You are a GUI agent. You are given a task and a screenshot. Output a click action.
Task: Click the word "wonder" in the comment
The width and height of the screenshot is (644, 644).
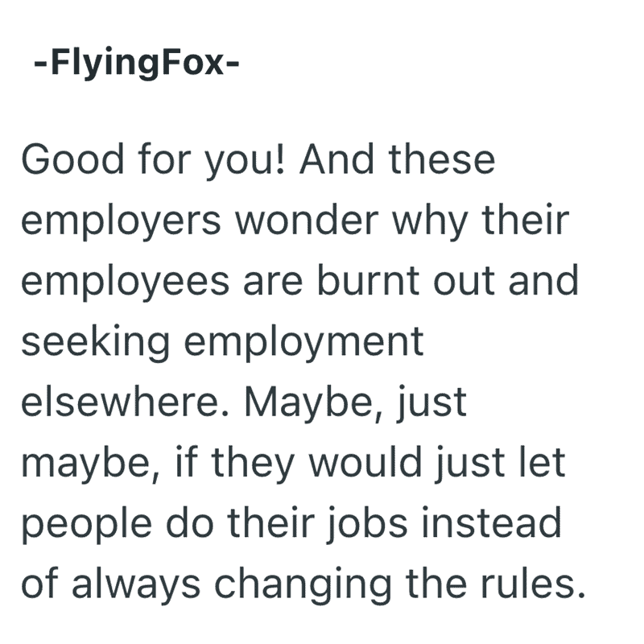307,222
